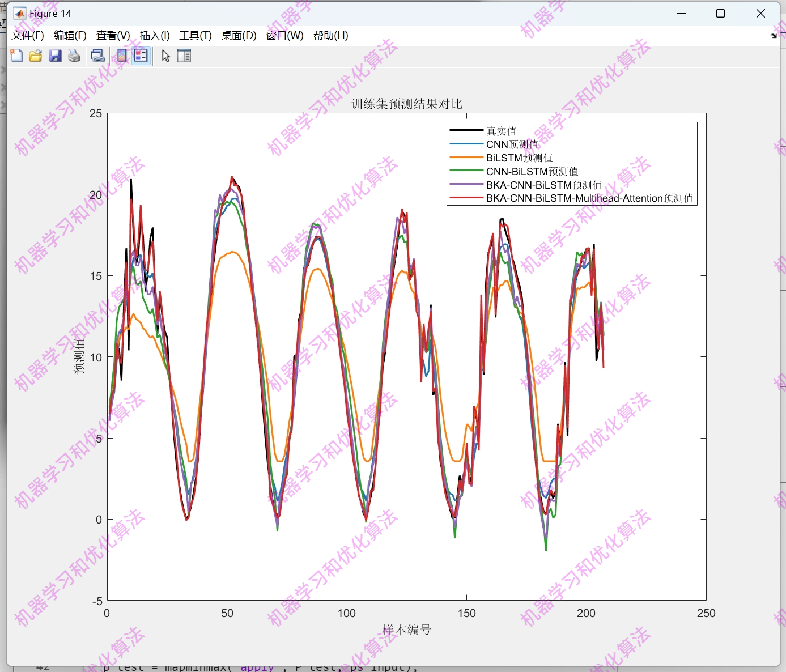Screen dimensions: 786x672
Task: Open the 文件(F) menu
Action: [x=28, y=36]
